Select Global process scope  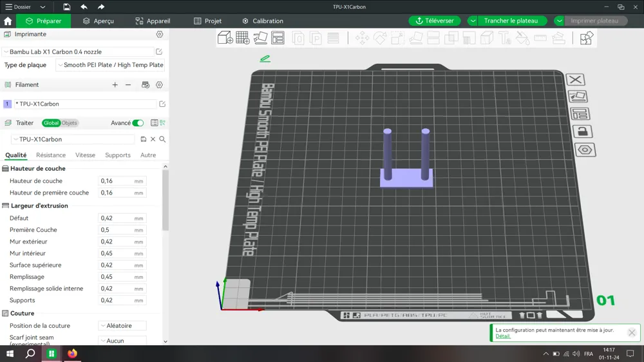51,123
